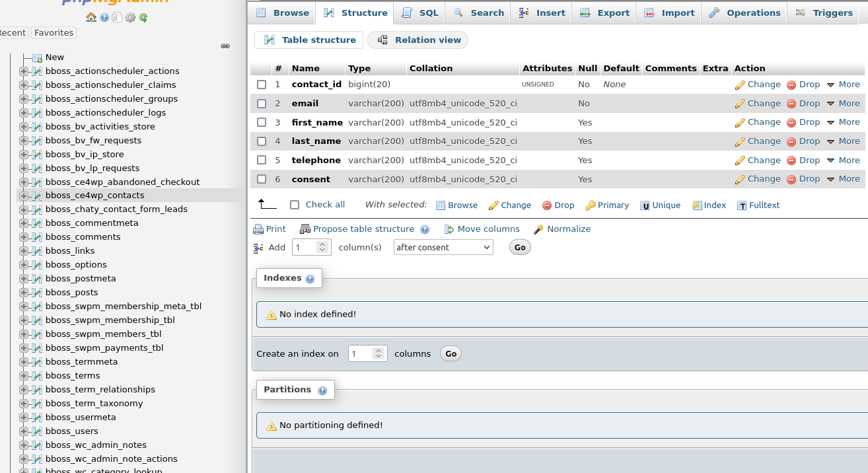This screenshot has height=473, width=868.
Task: Expand the bboss_options table node
Action: coord(25,264)
